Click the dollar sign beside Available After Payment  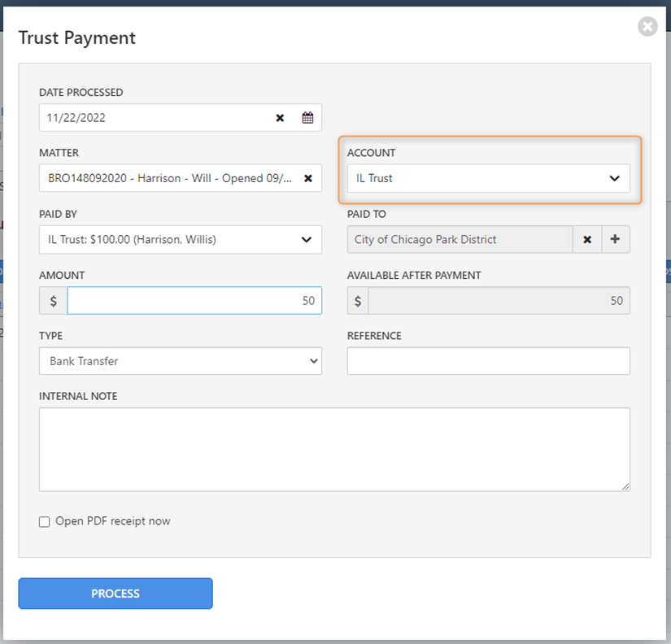click(x=356, y=300)
